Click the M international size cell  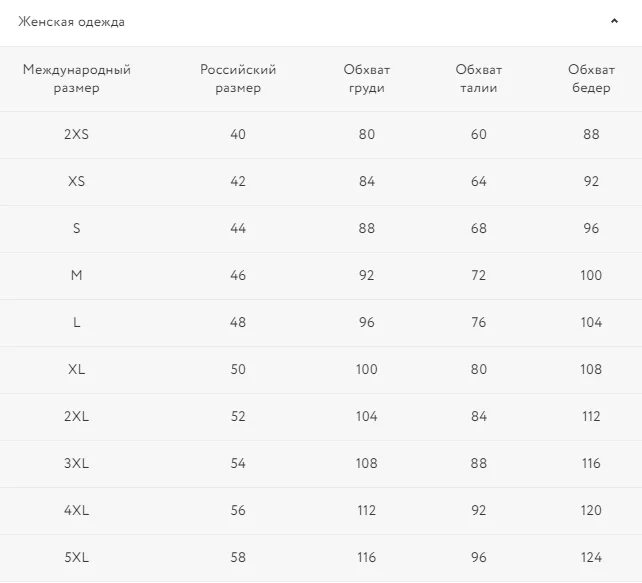point(77,275)
